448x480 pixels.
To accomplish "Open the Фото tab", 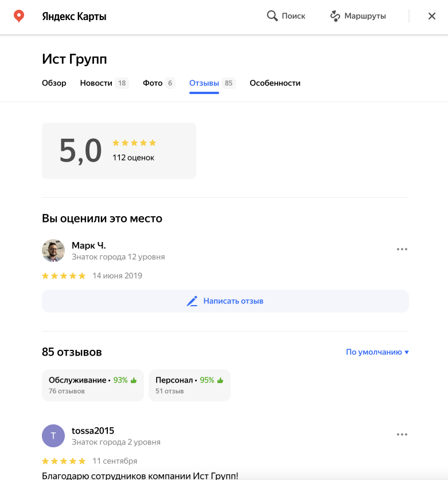I will click(153, 83).
